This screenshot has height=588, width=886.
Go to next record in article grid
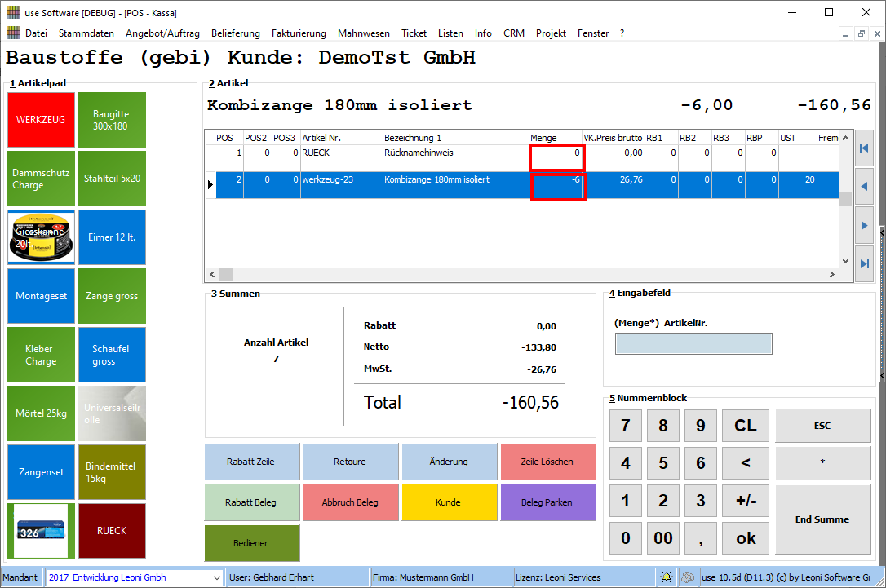coord(865,224)
